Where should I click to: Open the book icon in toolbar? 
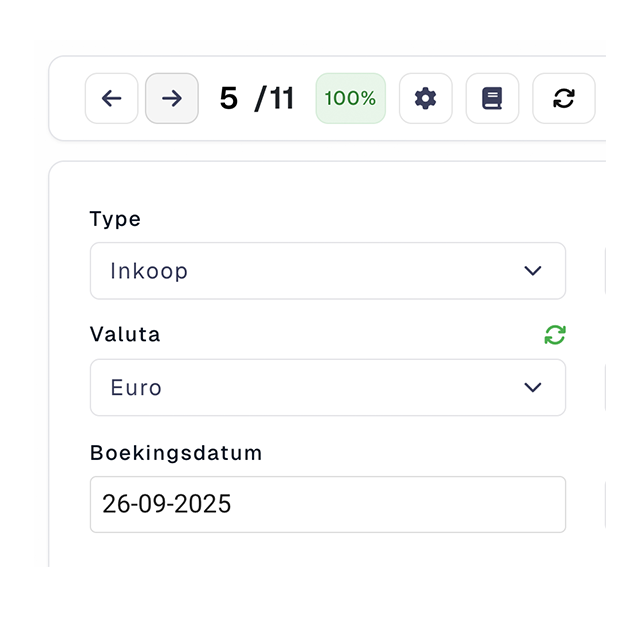tap(492, 98)
